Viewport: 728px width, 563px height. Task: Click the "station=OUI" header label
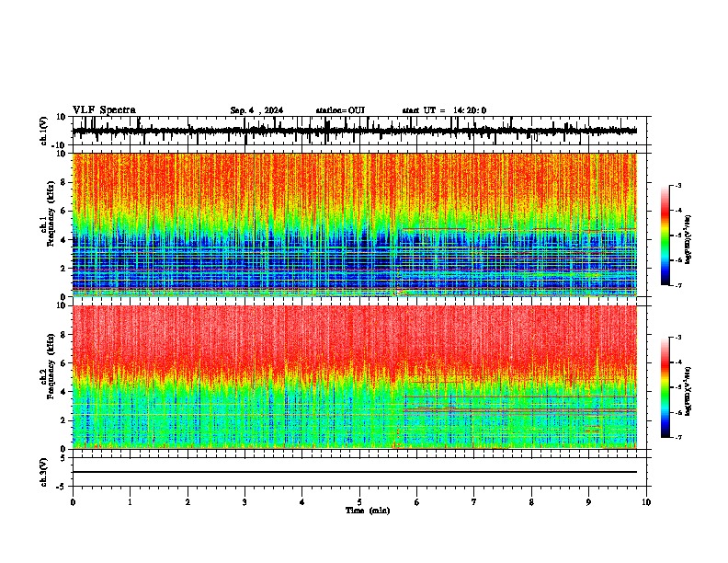coord(340,110)
